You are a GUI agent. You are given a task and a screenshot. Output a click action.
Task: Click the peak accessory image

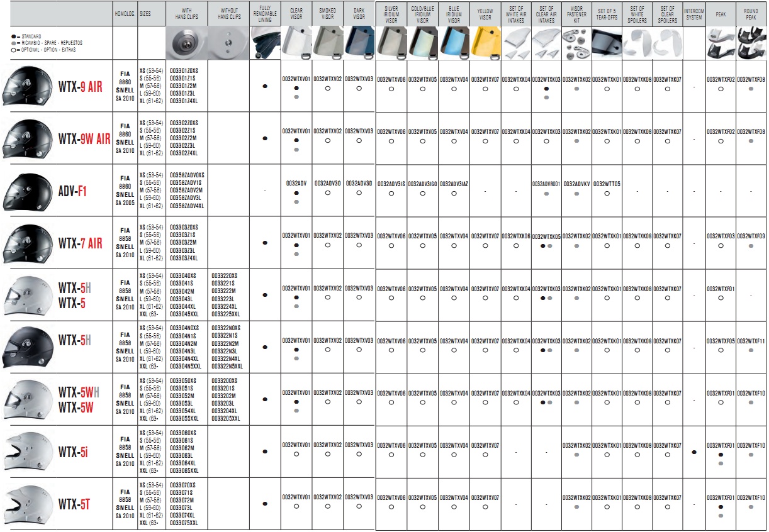[721, 43]
